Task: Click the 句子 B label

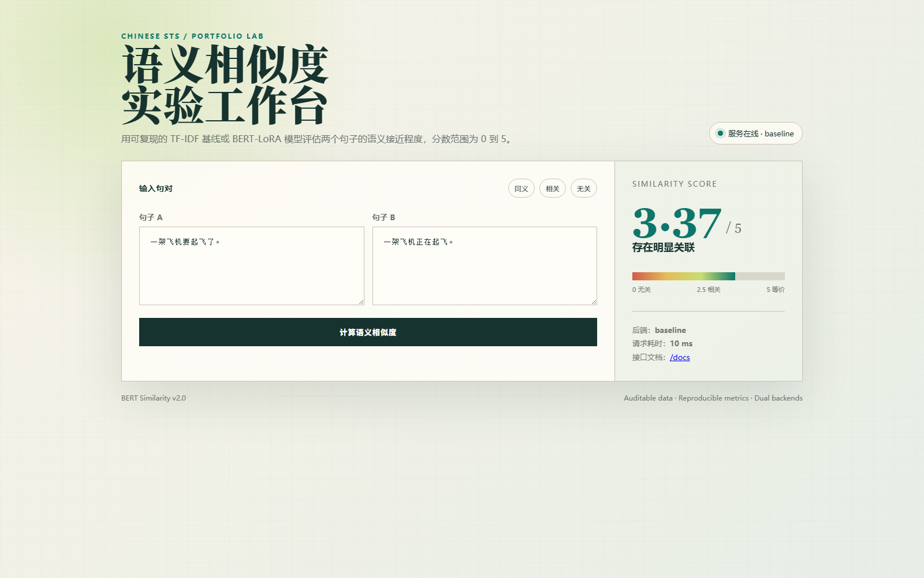Action: pos(383,217)
